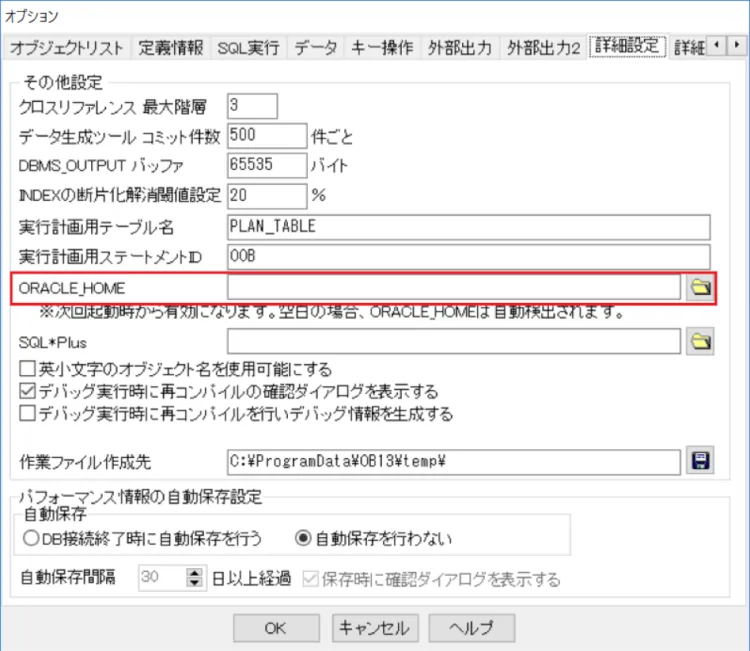This screenshot has width=750, height=651.
Task: Select the 外部出力2 tab
Action: (x=543, y=48)
